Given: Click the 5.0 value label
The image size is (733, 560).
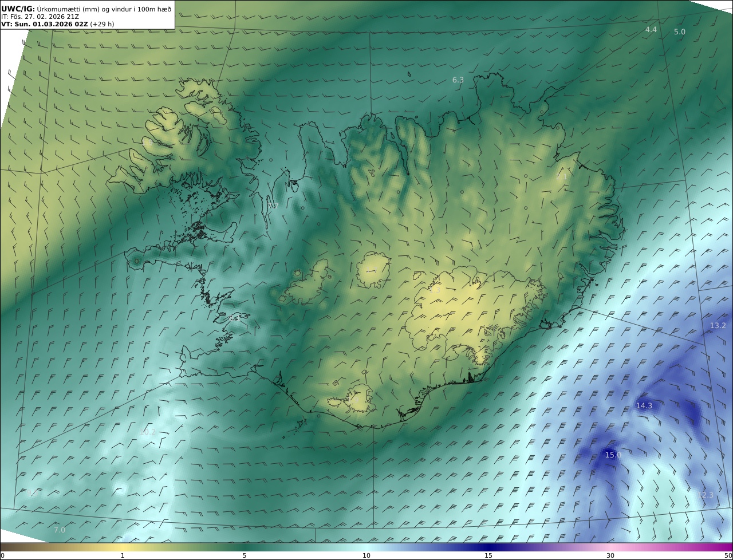Looking at the screenshot, I should pos(680,32).
